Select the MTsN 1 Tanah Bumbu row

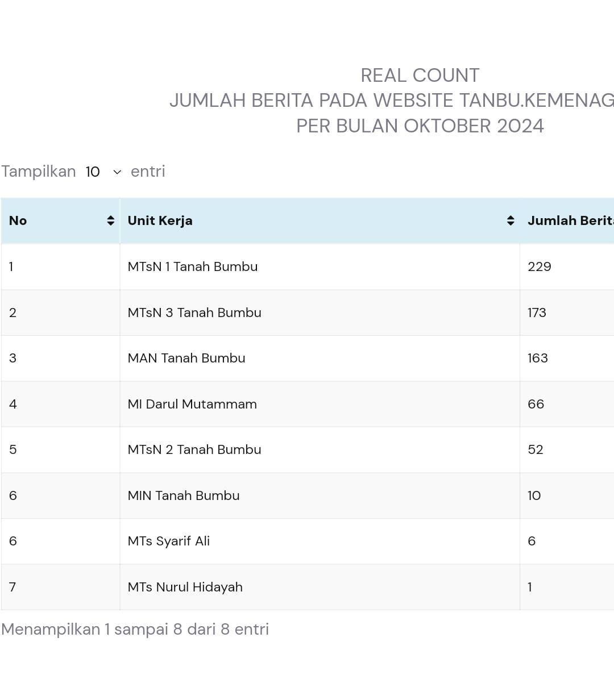click(x=192, y=267)
